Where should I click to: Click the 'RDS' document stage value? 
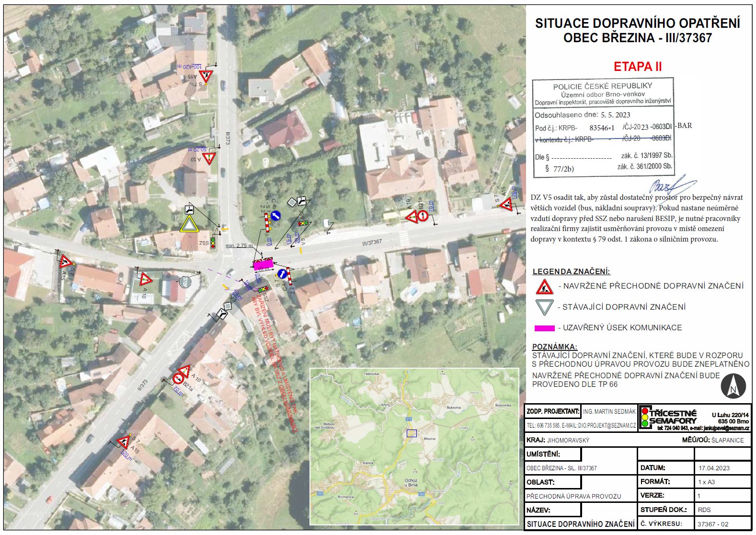click(704, 510)
